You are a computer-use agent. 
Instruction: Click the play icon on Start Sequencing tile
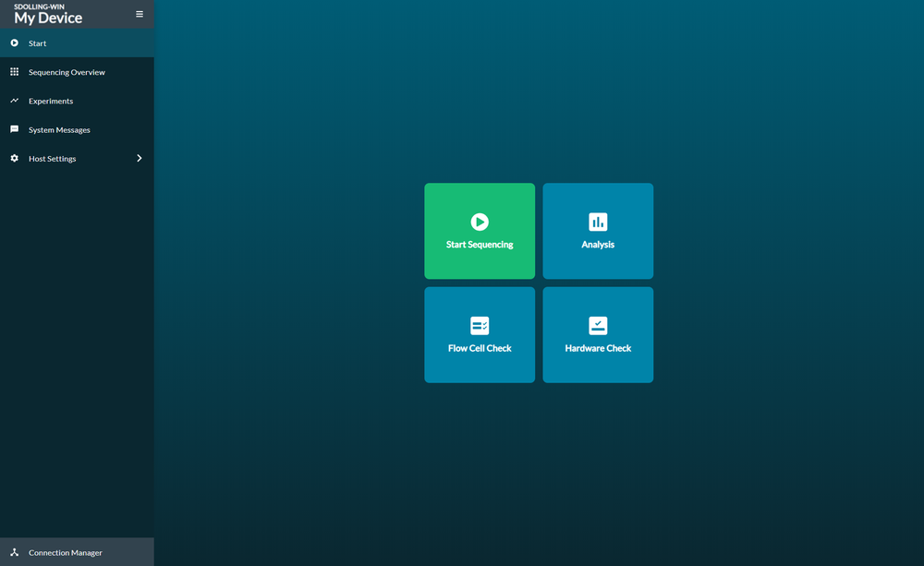480,222
